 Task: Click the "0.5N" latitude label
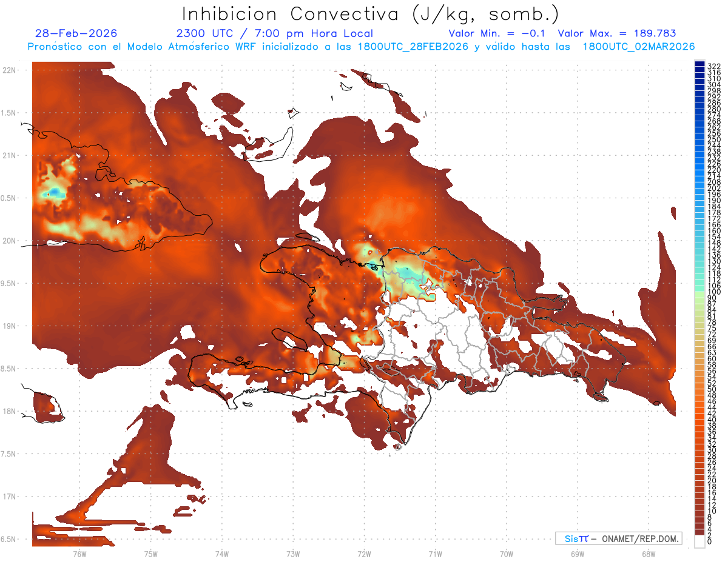[9, 198]
